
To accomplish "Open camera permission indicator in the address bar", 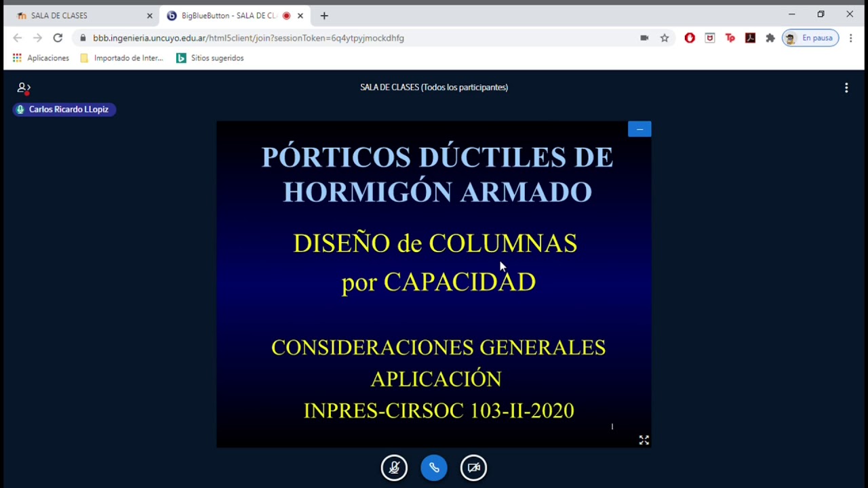I will click(x=644, y=38).
